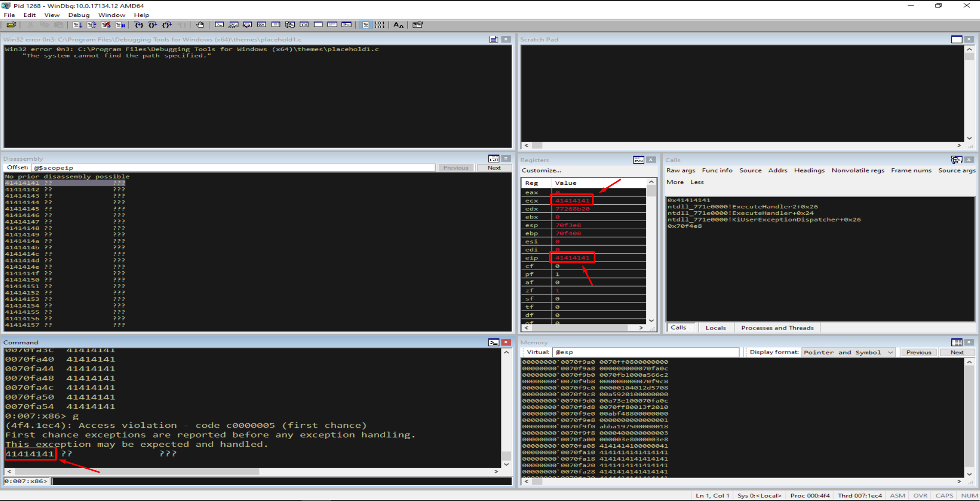Click the Stop debugging toolbar icon
Viewport: 980px width, 501px height.
pos(106,25)
